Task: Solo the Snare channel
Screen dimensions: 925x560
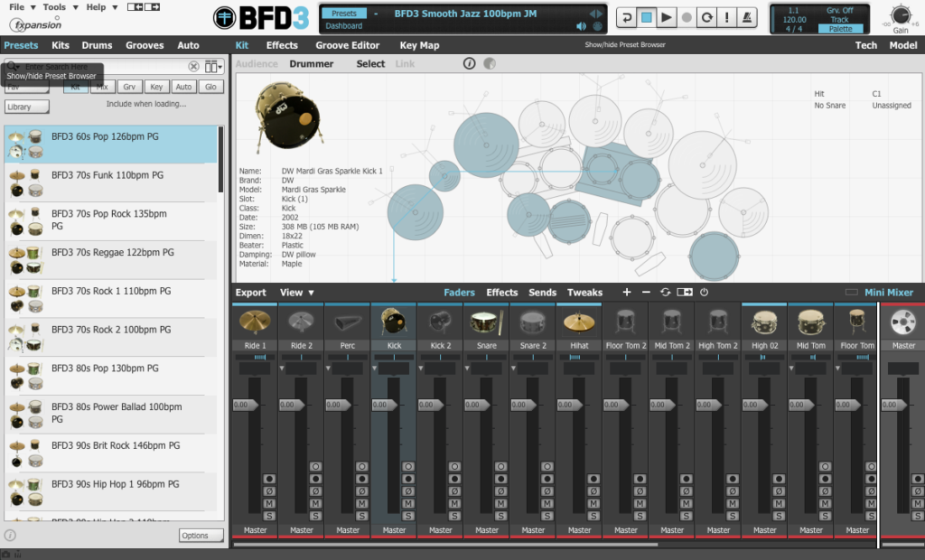Action: pos(500,516)
